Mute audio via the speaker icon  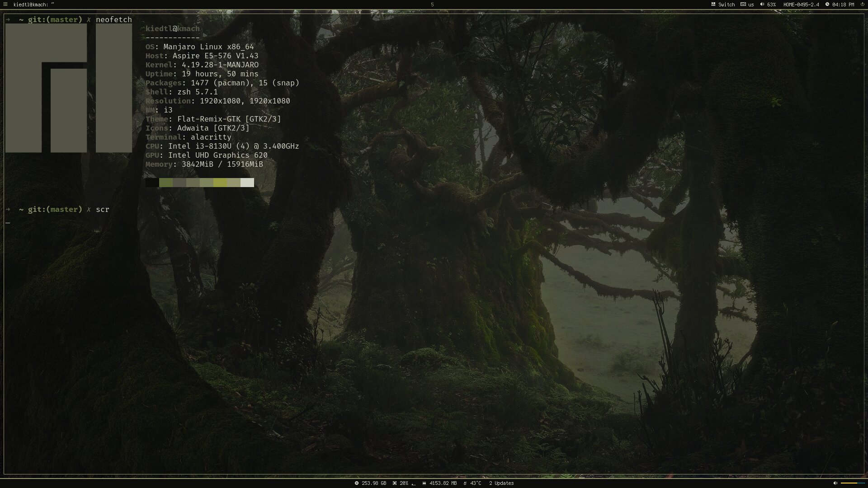click(762, 4)
